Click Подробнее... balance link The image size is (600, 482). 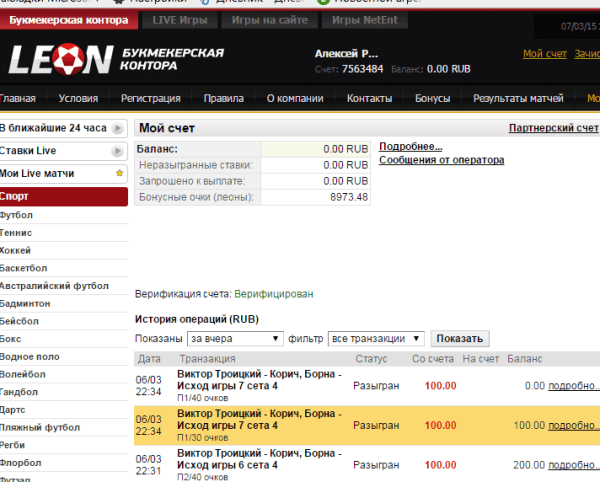coord(411,147)
